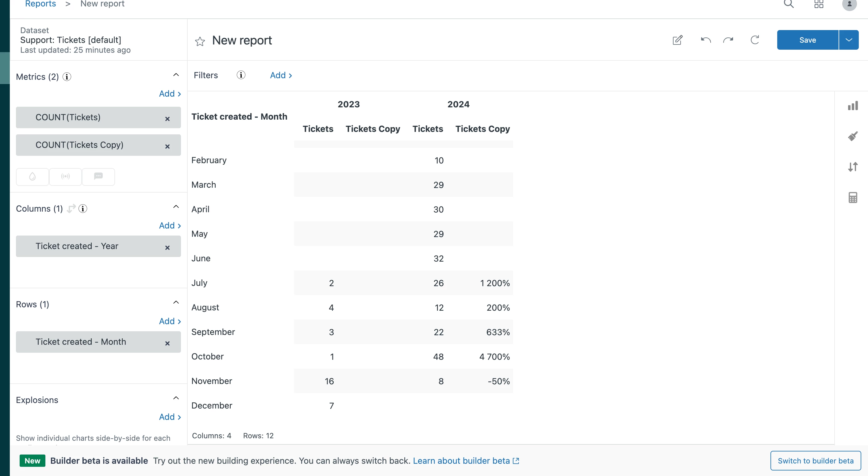Click the search magnifier icon
868x476 pixels.
(x=789, y=4)
